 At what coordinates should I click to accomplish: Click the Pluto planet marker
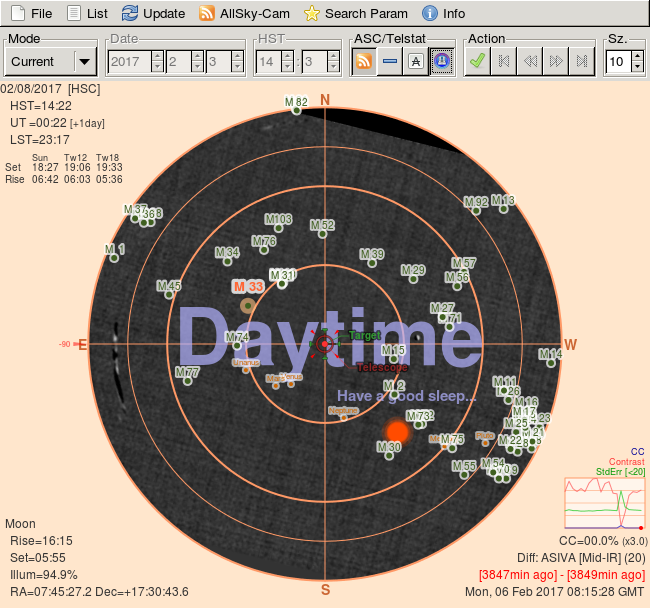(485, 443)
